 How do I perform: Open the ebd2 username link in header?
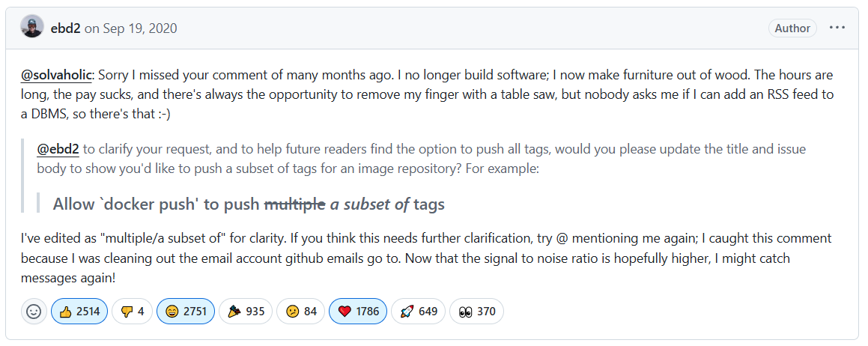click(65, 28)
